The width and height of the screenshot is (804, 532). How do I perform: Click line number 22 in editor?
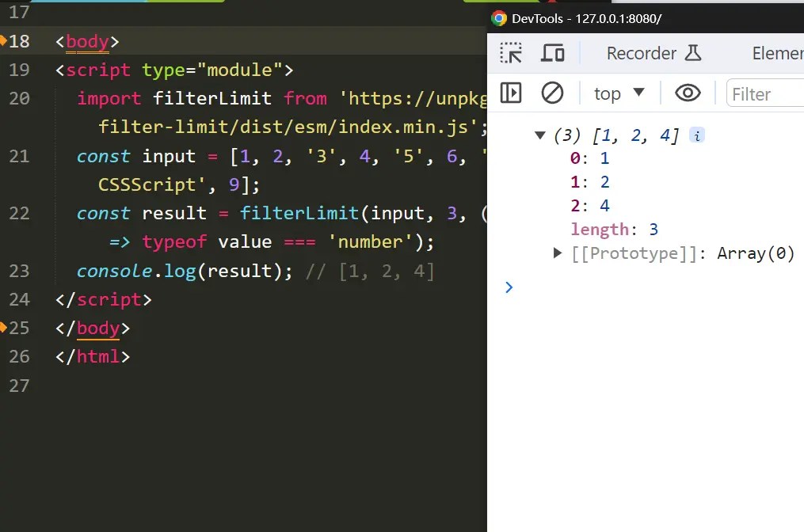point(19,213)
